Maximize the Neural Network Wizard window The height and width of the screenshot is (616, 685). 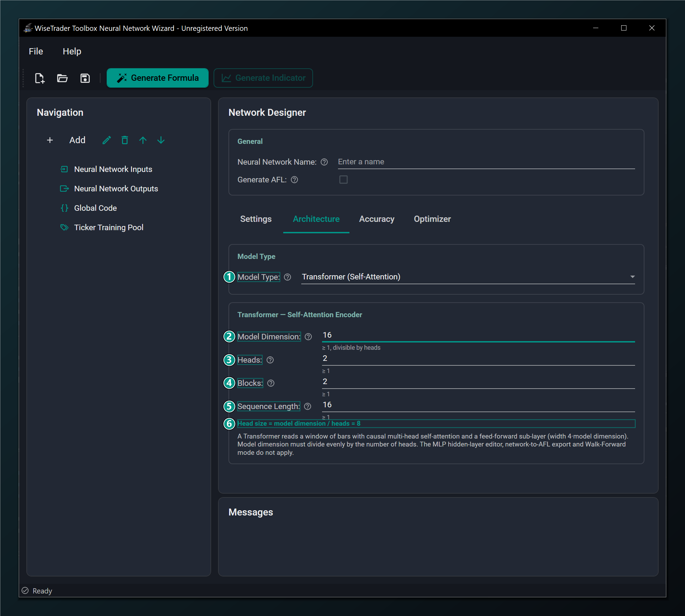(624, 28)
